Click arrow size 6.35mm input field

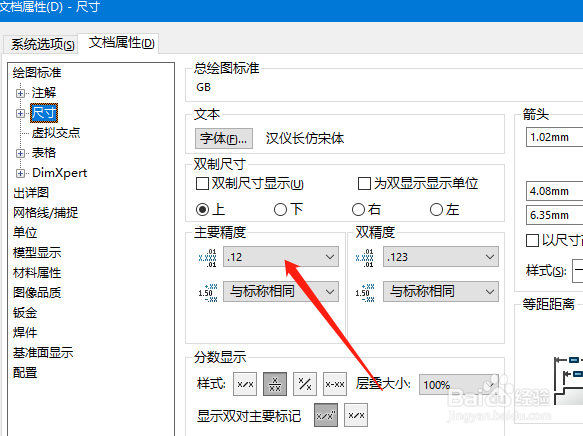click(554, 215)
